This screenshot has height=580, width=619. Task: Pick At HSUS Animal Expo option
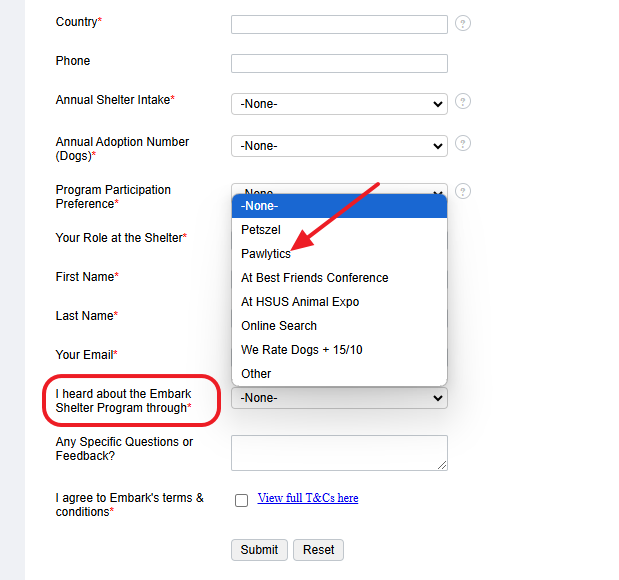coord(339,302)
